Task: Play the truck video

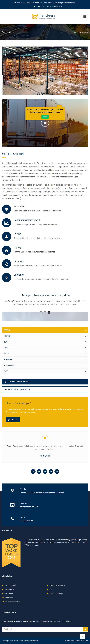Action: click(45, 123)
